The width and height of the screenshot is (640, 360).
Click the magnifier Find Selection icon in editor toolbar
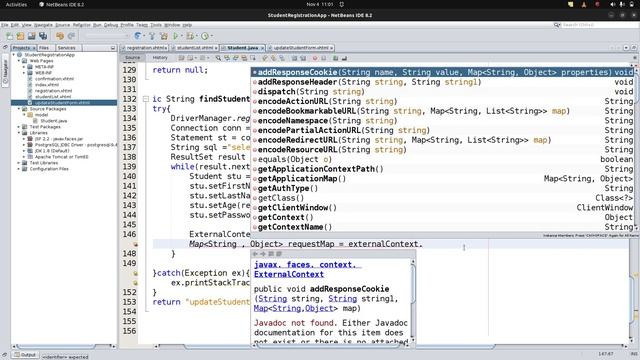click(218, 58)
